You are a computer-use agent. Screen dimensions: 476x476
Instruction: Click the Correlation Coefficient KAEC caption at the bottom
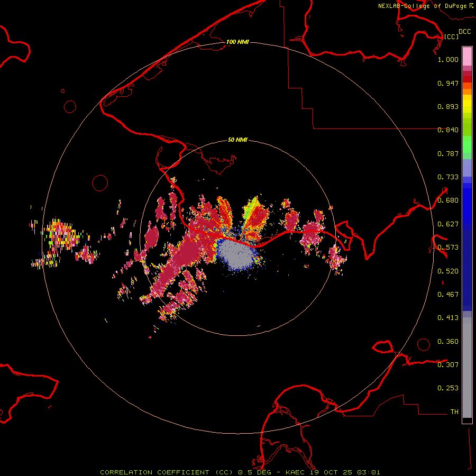[x=240, y=472]
